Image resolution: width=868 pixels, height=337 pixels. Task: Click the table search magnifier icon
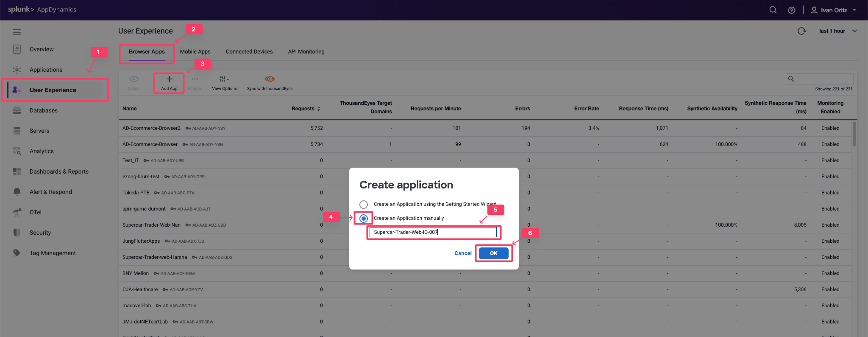pyautogui.click(x=791, y=79)
